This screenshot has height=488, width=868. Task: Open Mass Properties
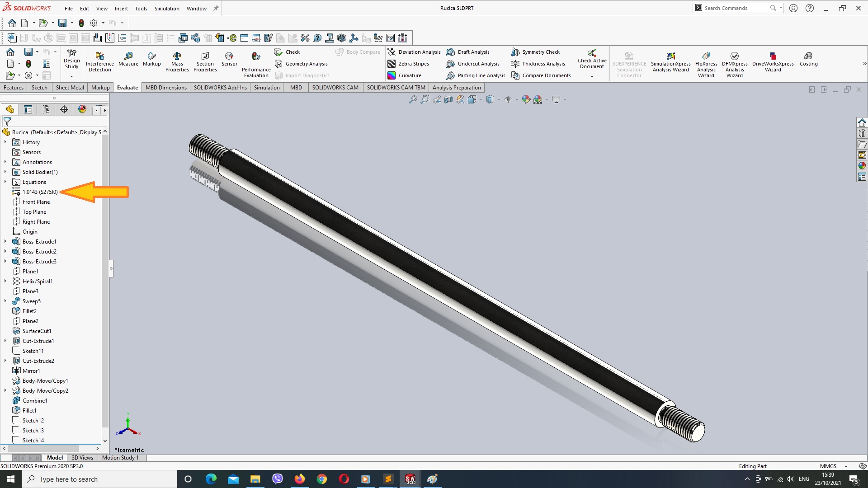pyautogui.click(x=177, y=61)
